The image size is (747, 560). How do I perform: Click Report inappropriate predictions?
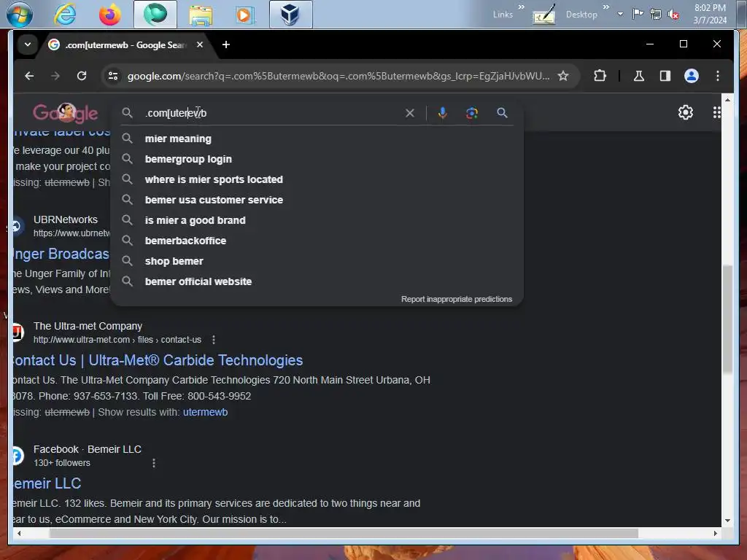click(x=457, y=299)
